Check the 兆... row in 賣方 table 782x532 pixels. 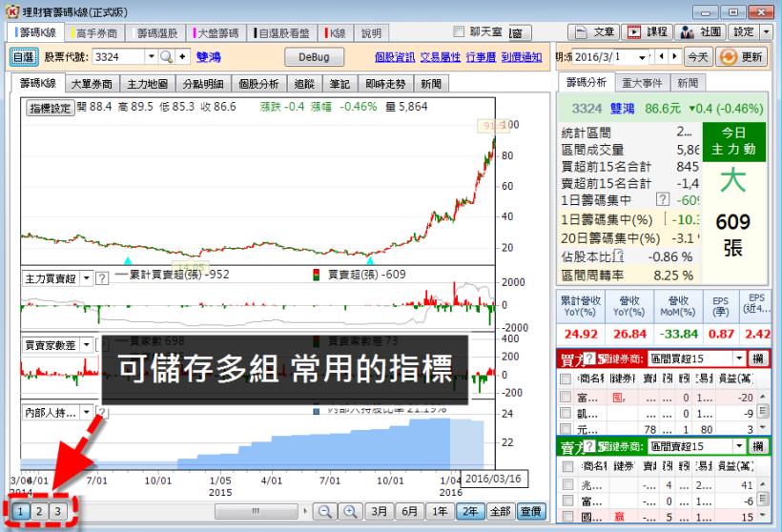tap(568, 484)
